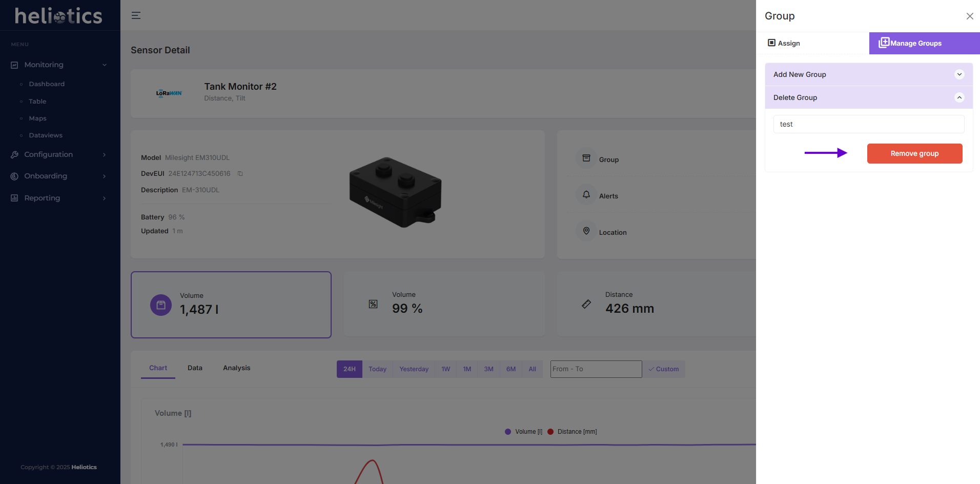Switch to the Chart tab
This screenshot has height=484, width=980.
[x=158, y=368]
